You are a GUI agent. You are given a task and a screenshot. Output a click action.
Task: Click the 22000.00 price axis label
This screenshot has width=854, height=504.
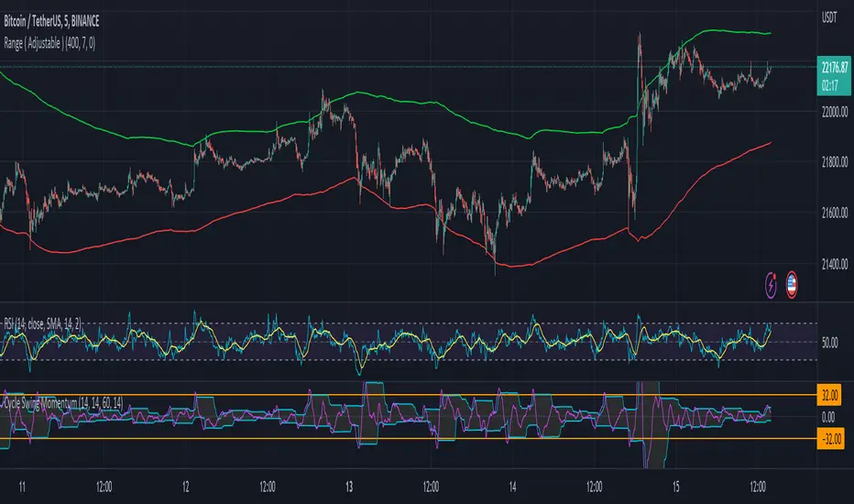pyautogui.click(x=835, y=112)
